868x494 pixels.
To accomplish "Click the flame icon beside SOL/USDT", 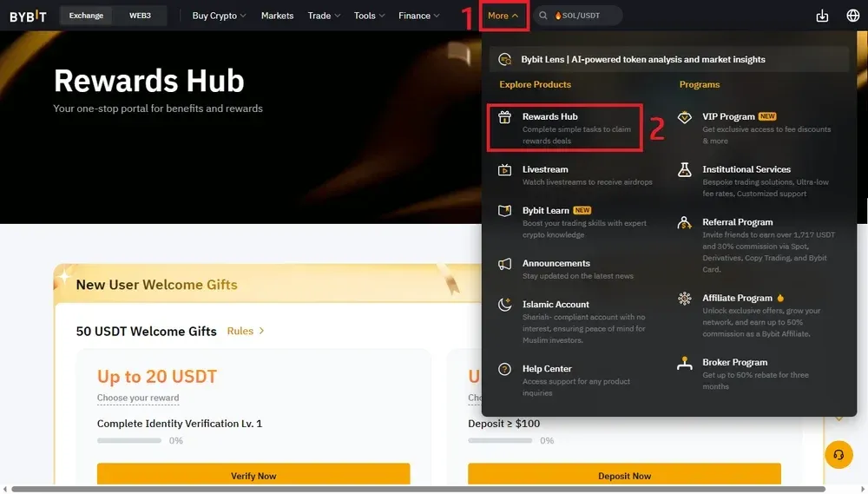I will coord(558,16).
